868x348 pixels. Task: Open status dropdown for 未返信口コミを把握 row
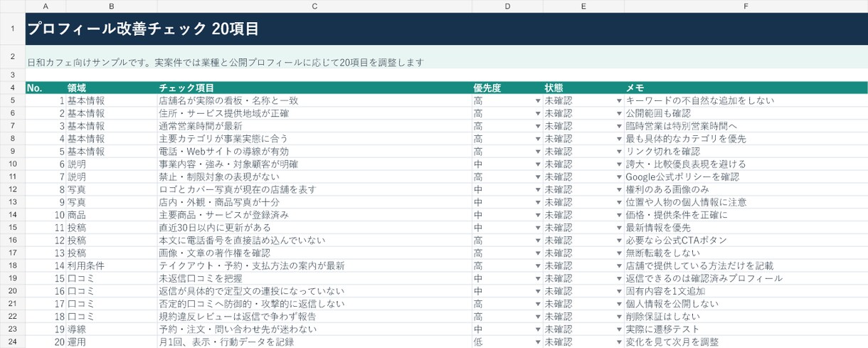pyautogui.click(x=619, y=279)
